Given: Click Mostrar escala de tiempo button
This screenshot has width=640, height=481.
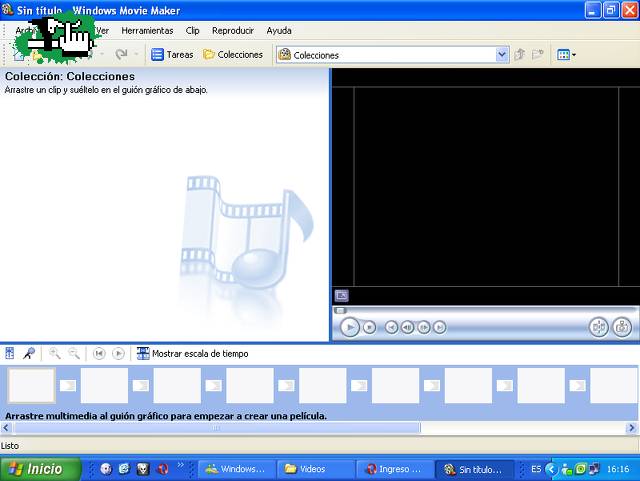Looking at the screenshot, I should coord(192,354).
